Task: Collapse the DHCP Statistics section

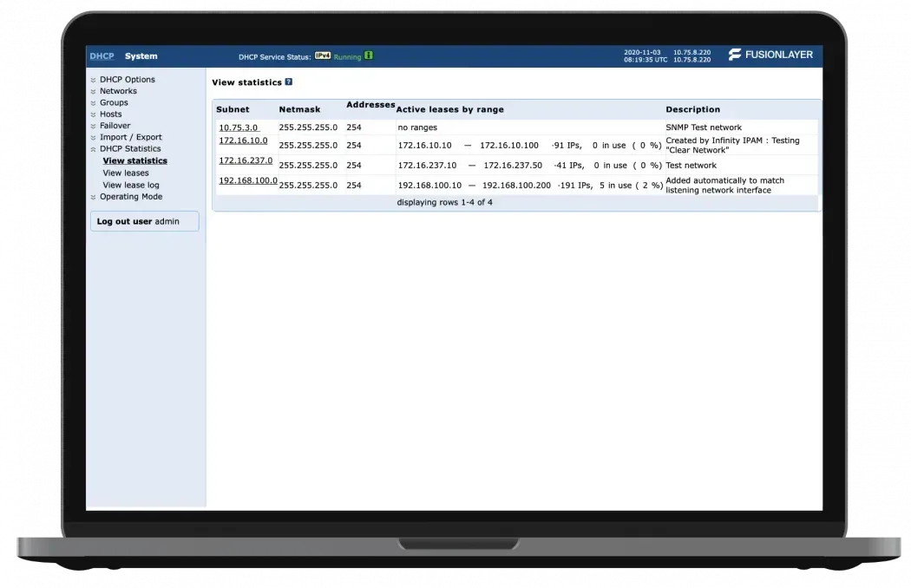Action: (130, 149)
